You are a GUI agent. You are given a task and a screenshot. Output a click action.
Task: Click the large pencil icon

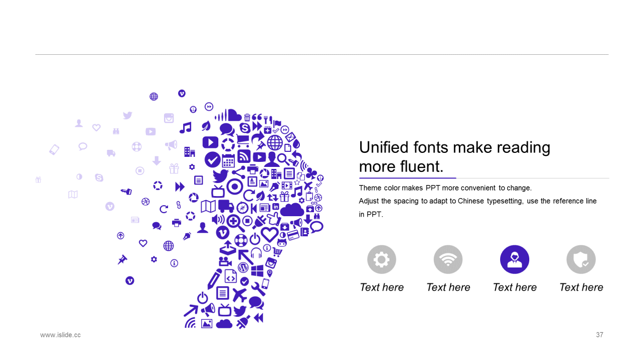click(215, 279)
